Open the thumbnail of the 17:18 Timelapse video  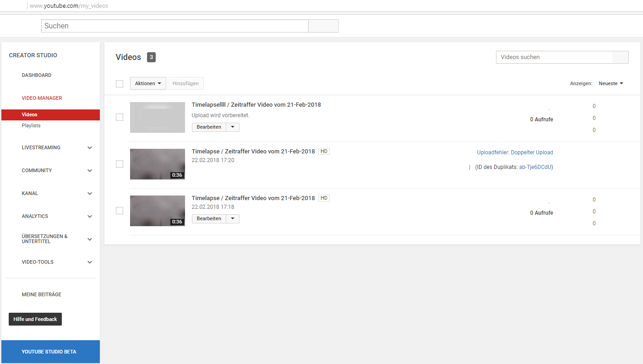pos(158,211)
